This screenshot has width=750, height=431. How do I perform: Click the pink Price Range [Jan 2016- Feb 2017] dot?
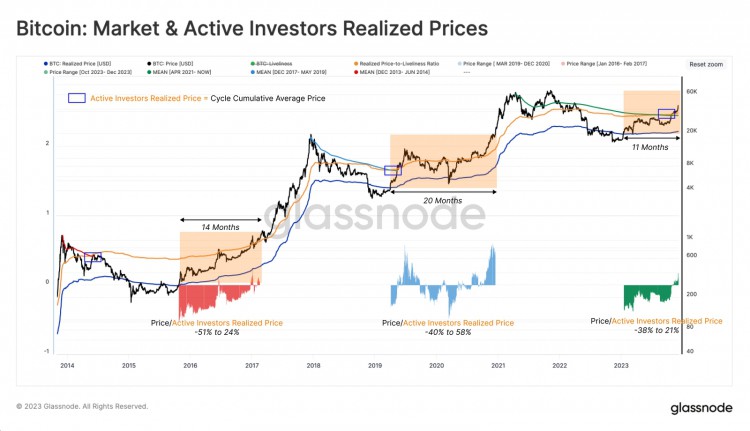tap(563, 64)
